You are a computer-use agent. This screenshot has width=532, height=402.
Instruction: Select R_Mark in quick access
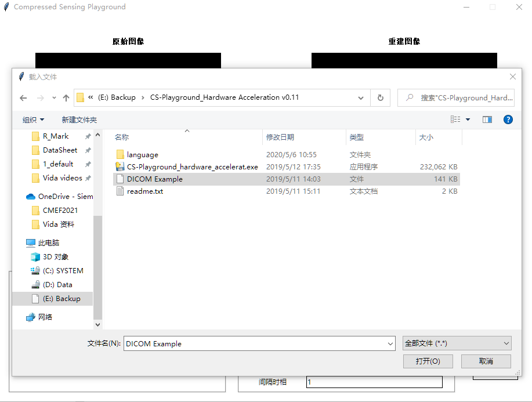point(56,136)
